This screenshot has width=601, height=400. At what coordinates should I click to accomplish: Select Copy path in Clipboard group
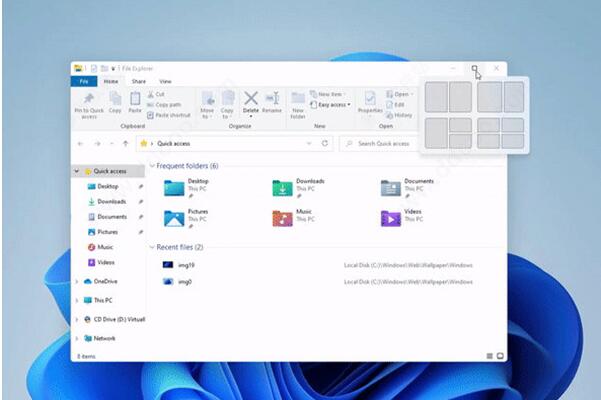coord(164,105)
